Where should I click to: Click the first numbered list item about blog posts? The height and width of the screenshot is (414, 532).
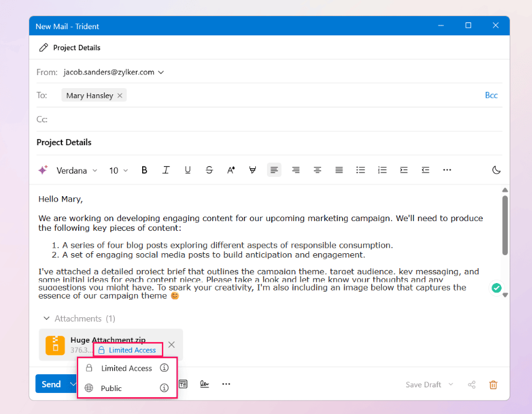(x=227, y=245)
